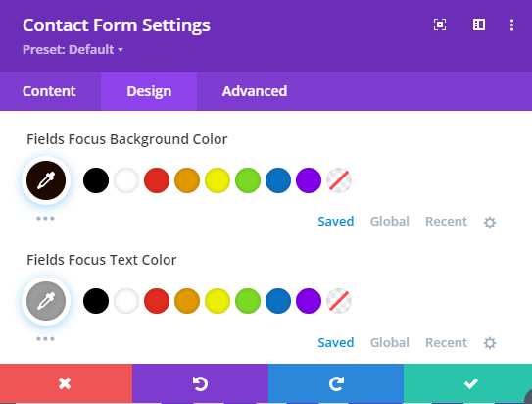Click gear icon for Text Color palette
532x404 pixels.
(x=490, y=343)
